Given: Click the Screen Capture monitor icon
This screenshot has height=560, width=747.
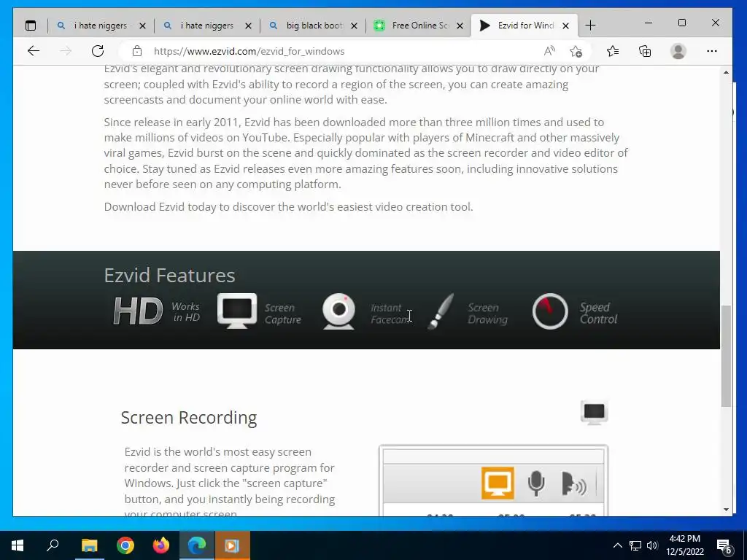Looking at the screenshot, I should coord(237,311).
